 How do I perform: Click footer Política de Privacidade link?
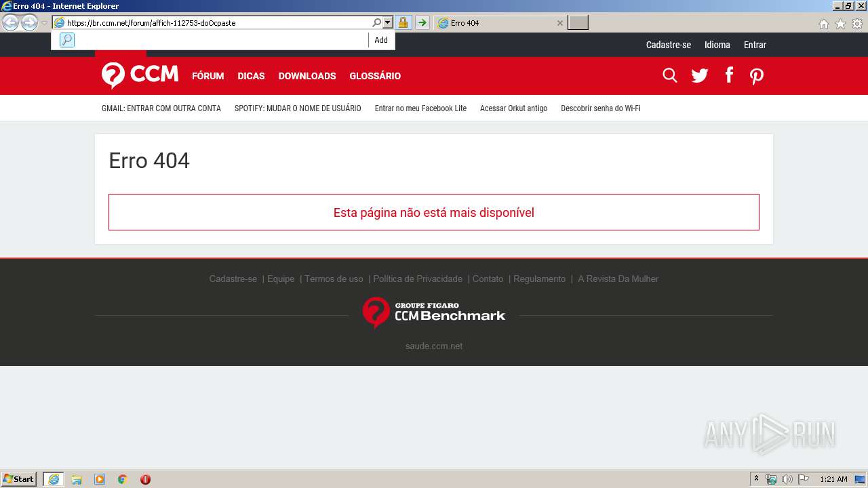point(418,279)
